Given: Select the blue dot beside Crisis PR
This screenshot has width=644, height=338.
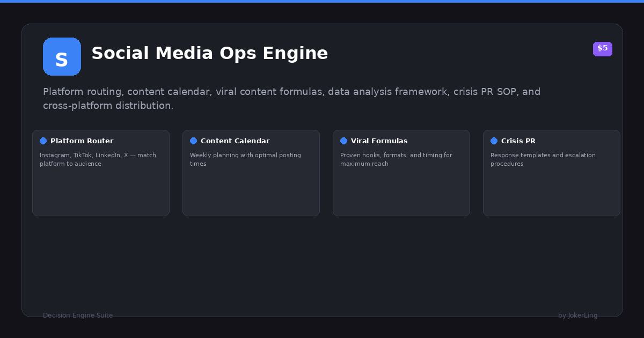Looking at the screenshot, I should 494,141.
